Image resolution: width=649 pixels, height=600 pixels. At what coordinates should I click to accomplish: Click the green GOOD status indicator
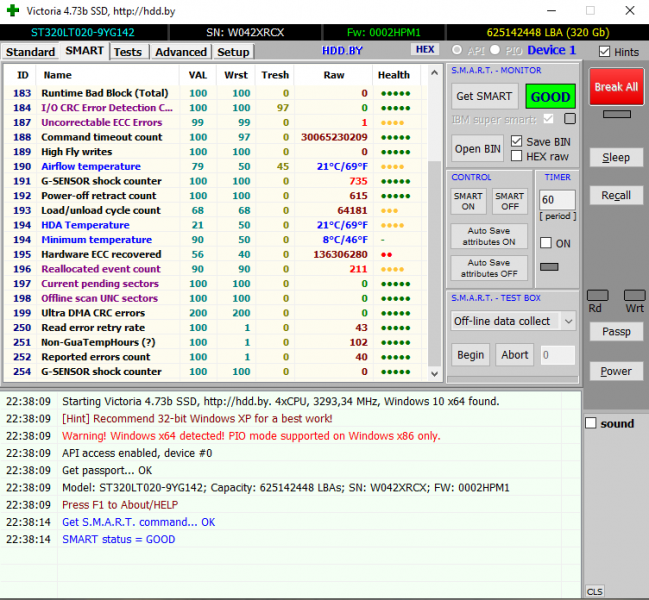[550, 97]
